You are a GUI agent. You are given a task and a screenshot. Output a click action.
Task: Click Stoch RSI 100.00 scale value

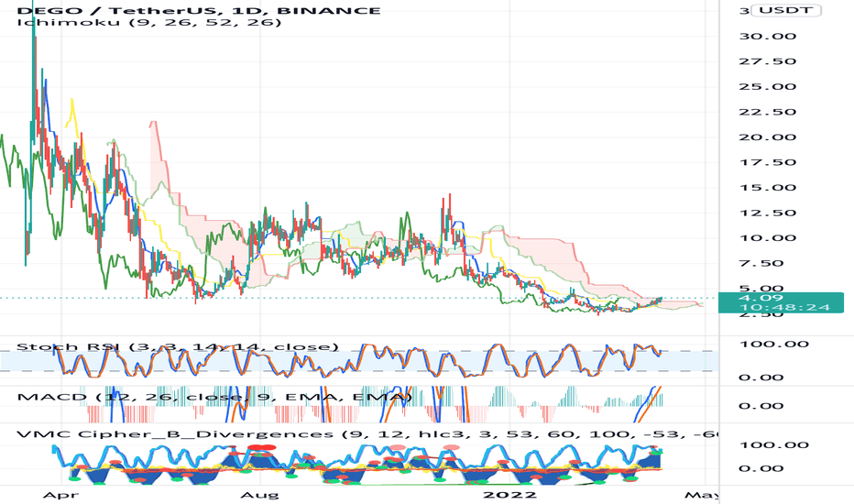coord(773,345)
